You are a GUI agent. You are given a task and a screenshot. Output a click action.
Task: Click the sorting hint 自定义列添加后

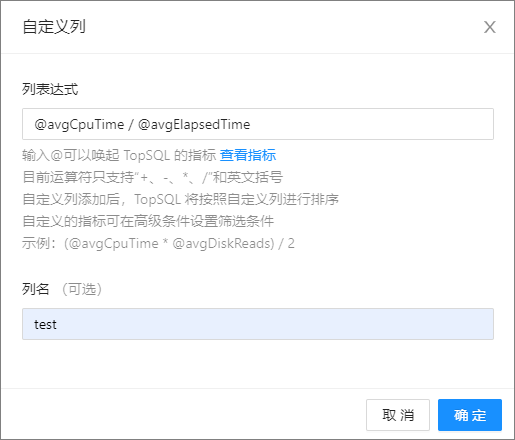[180, 199]
